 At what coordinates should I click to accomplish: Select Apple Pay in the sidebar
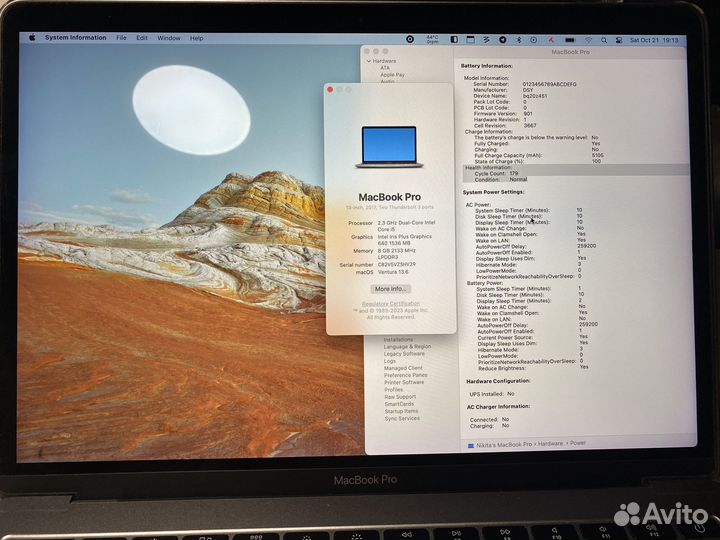[392, 74]
